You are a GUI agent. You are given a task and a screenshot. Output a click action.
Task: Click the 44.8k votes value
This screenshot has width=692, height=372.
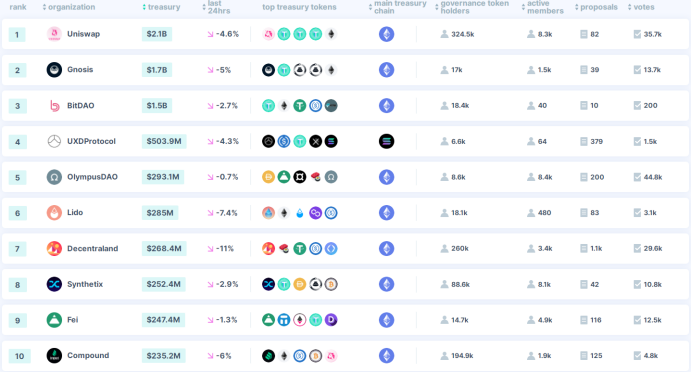point(653,177)
